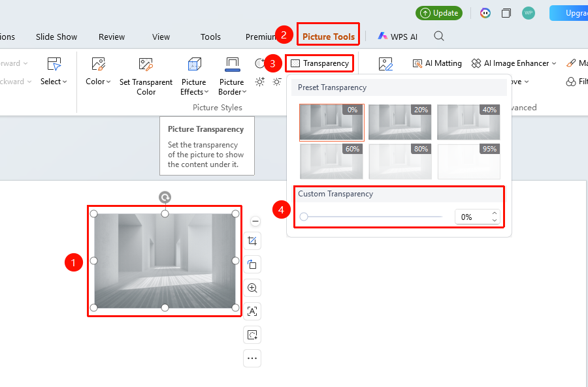The image size is (588, 387).
Task: Expand the AI Image Enhancer dropdown
Action: (514, 63)
